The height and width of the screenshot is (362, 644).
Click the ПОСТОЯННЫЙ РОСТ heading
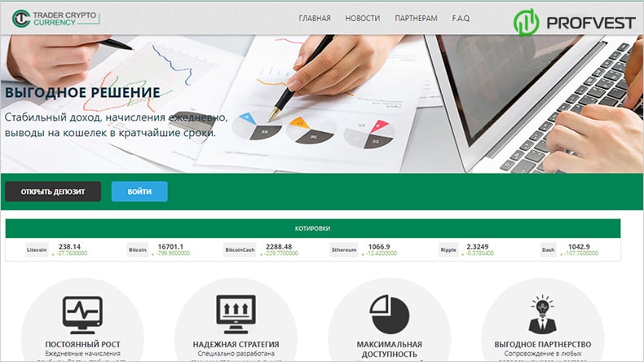tap(82, 344)
